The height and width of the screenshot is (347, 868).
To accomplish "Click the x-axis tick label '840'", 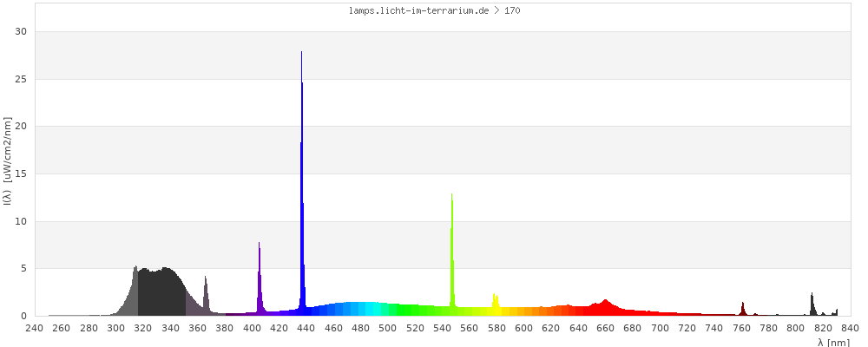I will 851,328.
